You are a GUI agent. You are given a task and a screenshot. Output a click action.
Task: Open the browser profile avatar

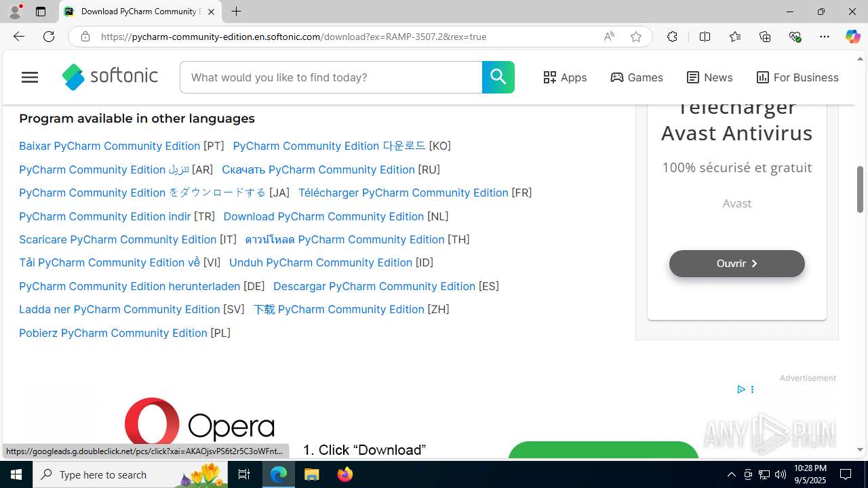15,12
